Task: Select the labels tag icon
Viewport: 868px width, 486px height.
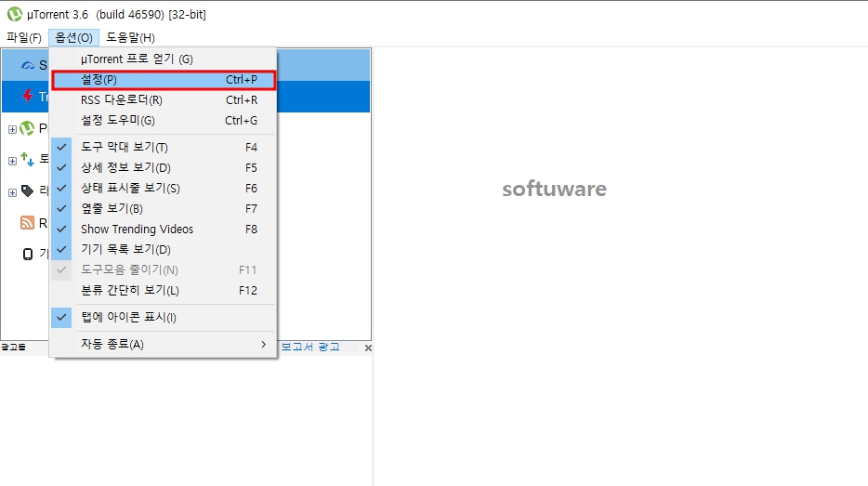Action: tap(27, 191)
